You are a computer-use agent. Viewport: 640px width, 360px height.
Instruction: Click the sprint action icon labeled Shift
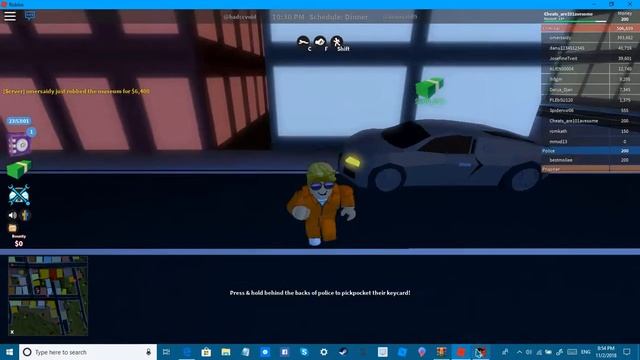click(x=336, y=42)
